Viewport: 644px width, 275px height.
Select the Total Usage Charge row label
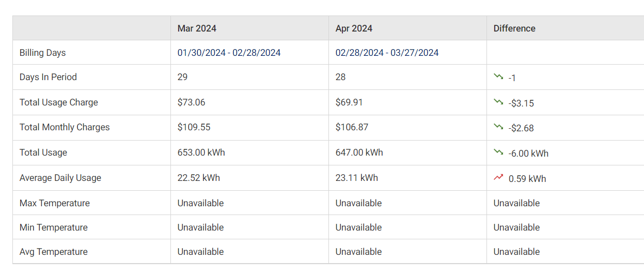[x=59, y=102]
